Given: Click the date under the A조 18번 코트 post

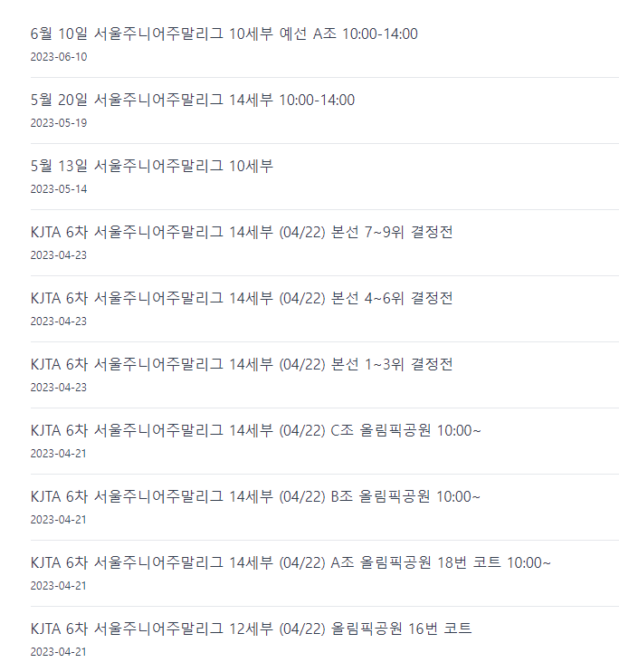Looking at the screenshot, I should coord(59,585).
